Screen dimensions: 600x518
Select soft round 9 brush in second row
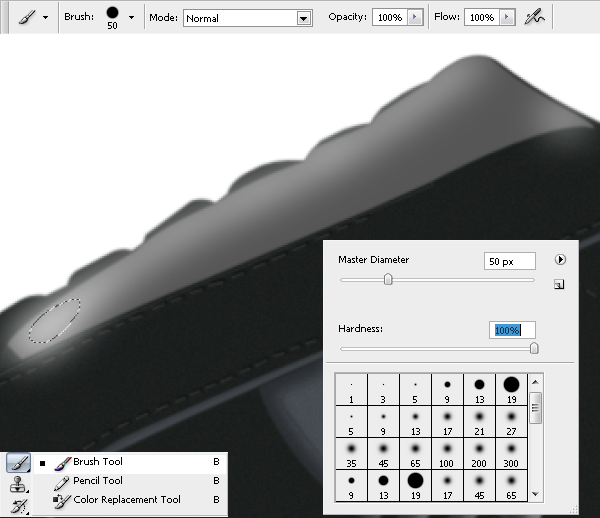point(383,422)
